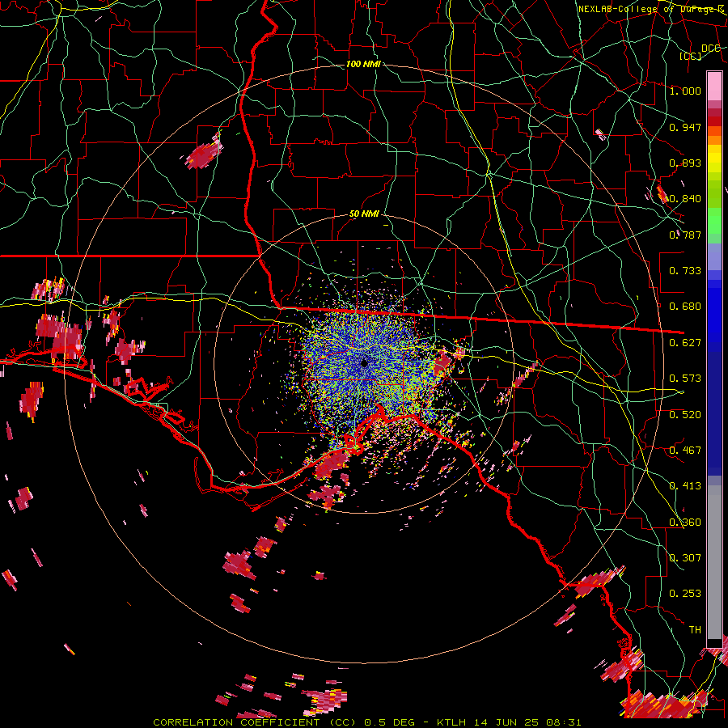
Task: Click the black radar site dot
Action: click(365, 363)
